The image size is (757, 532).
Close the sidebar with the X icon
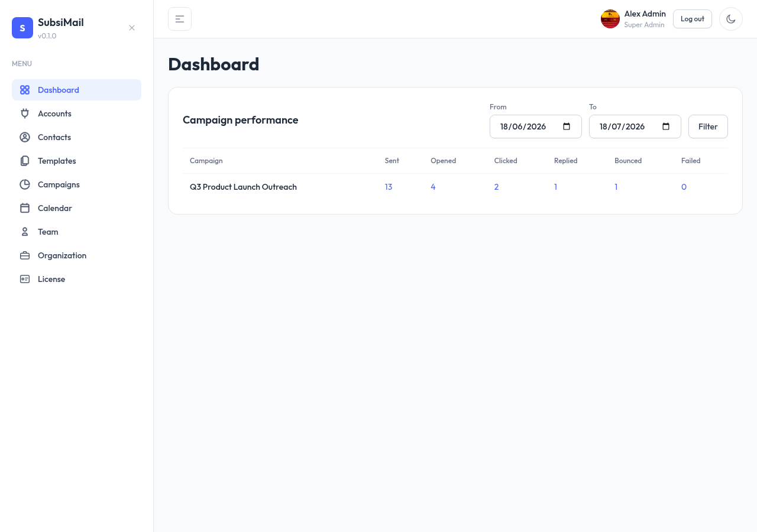[132, 28]
